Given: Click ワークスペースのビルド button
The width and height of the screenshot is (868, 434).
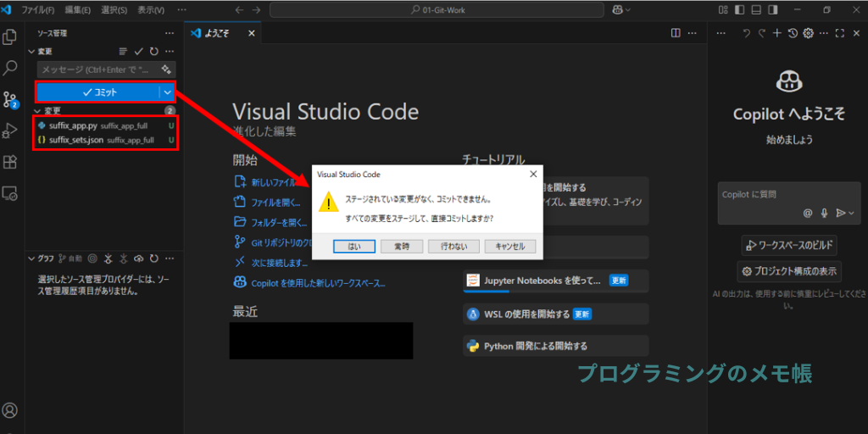Looking at the screenshot, I should click(789, 245).
